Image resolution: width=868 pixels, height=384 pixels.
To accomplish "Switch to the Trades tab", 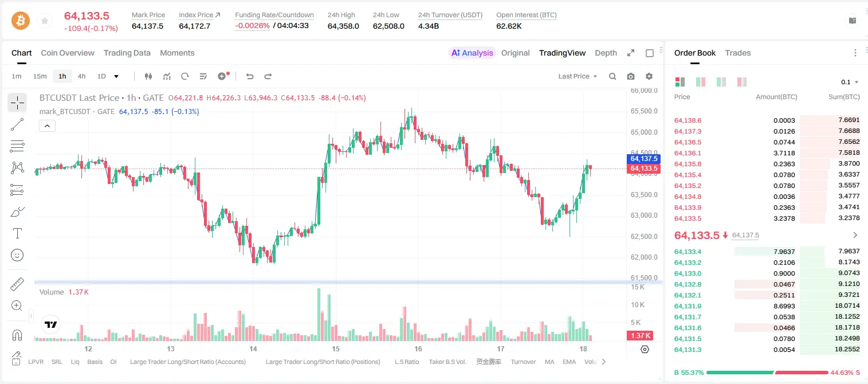I will (738, 53).
